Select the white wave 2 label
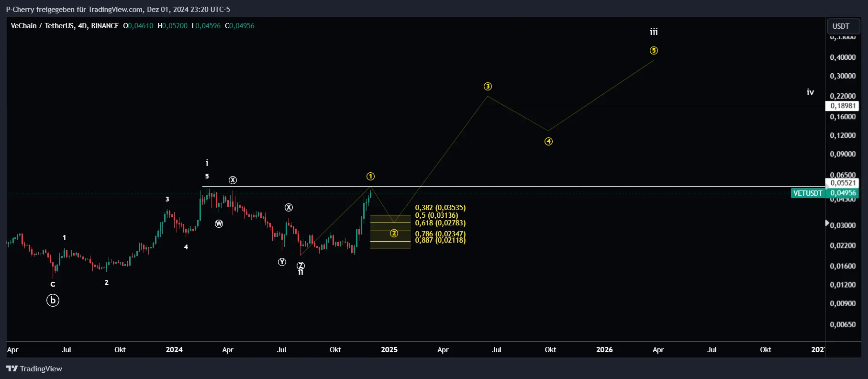The image size is (868, 379). coord(106,282)
